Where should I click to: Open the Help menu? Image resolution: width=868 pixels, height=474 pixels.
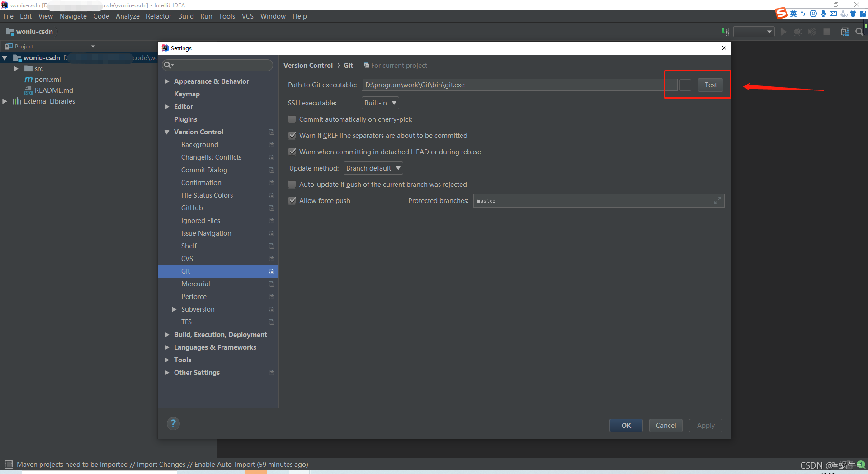click(299, 16)
